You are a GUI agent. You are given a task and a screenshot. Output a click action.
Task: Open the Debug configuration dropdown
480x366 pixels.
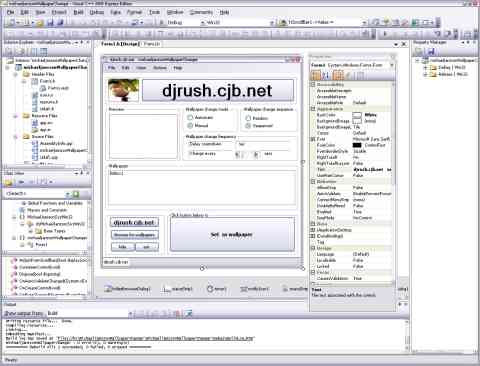[203, 23]
